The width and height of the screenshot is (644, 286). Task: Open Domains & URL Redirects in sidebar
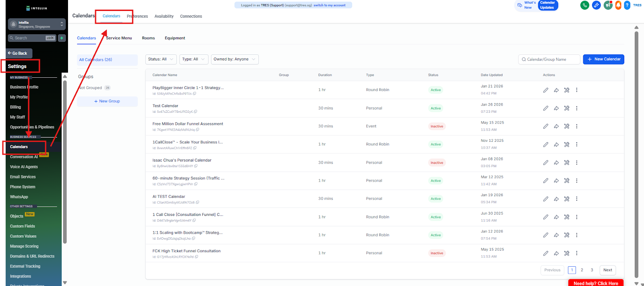pyautogui.click(x=32, y=256)
